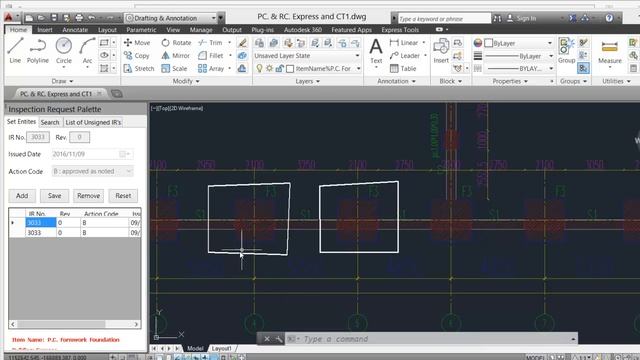Expand the Properties panel
The height and width of the screenshot is (360, 640).
(x=510, y=81)
